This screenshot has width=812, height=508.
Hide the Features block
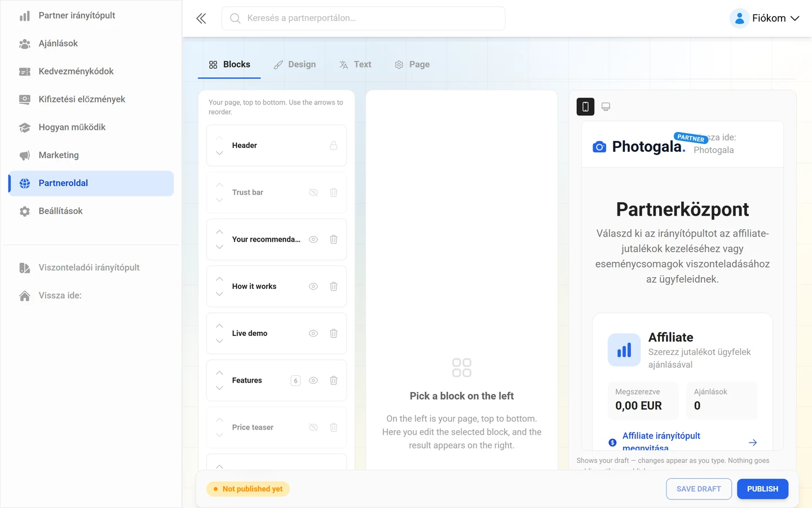[314, 380]
